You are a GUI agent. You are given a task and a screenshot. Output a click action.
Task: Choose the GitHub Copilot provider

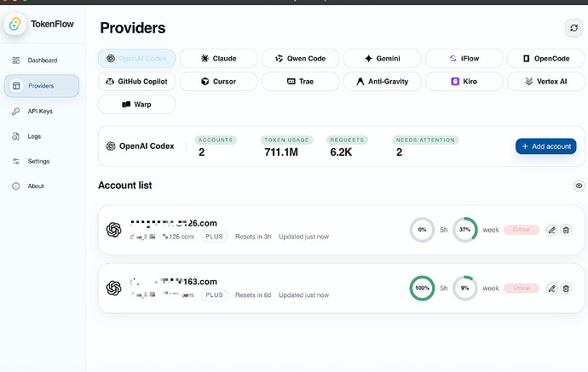(137, 81)
